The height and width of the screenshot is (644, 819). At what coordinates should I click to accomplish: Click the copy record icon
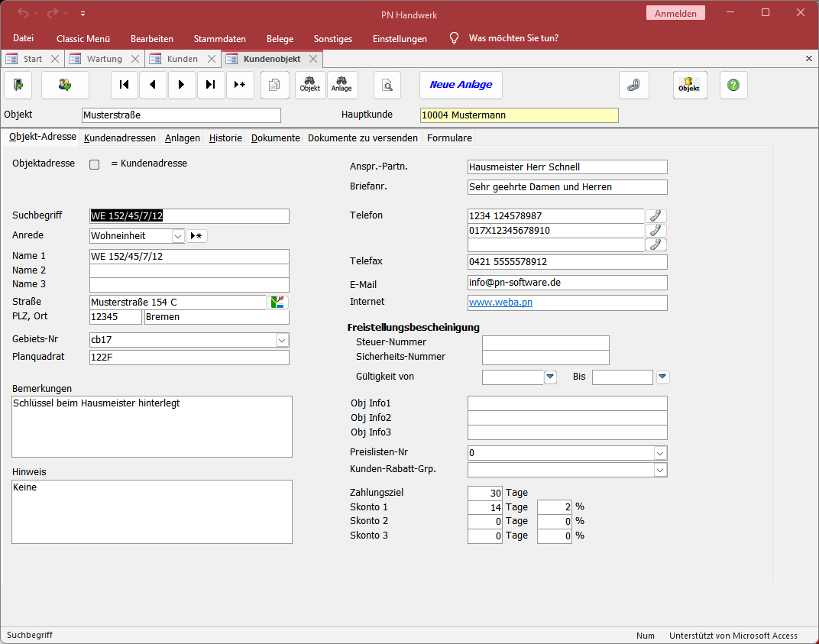[x=275, y=85]
